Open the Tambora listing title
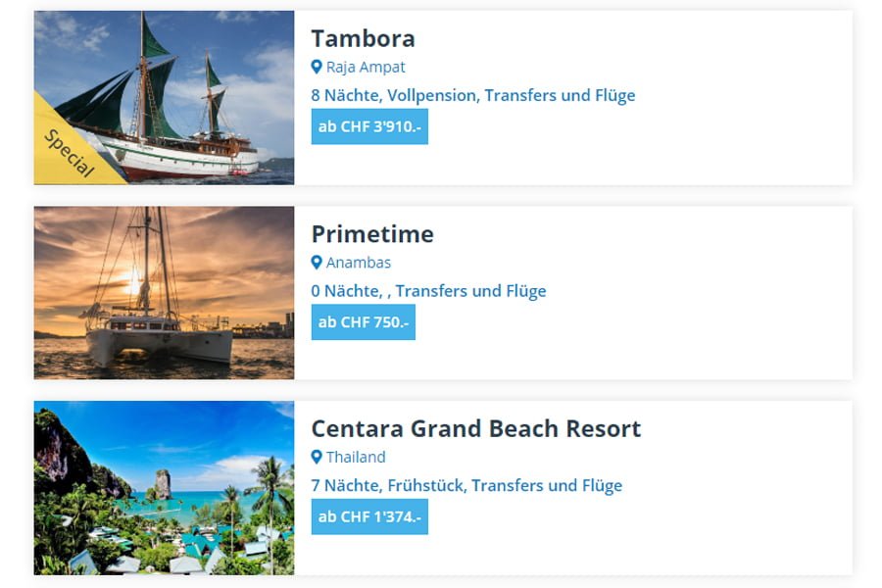This screenshot has height=588, width=882. pyautogui.click(x=363, y=38)
